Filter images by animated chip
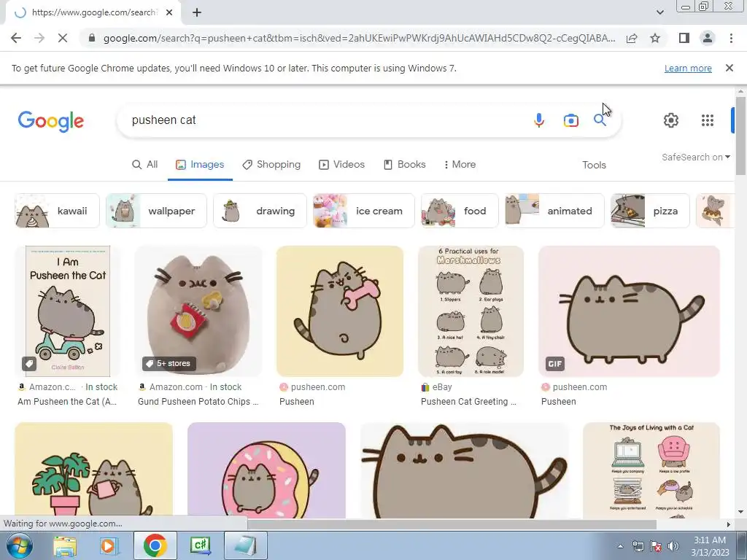 (554, 211)
